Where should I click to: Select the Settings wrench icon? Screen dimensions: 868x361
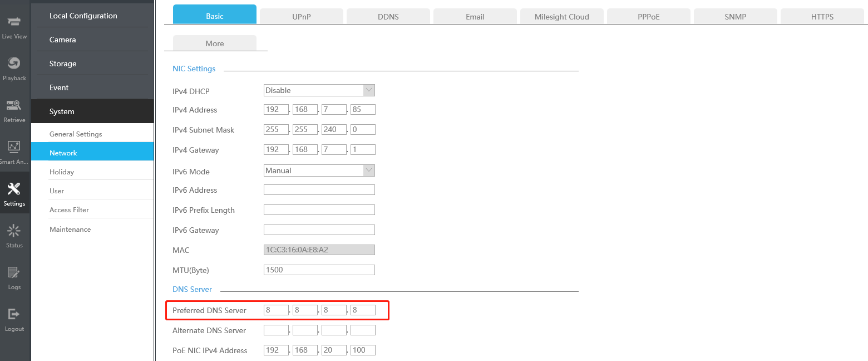tap(14, 189)
